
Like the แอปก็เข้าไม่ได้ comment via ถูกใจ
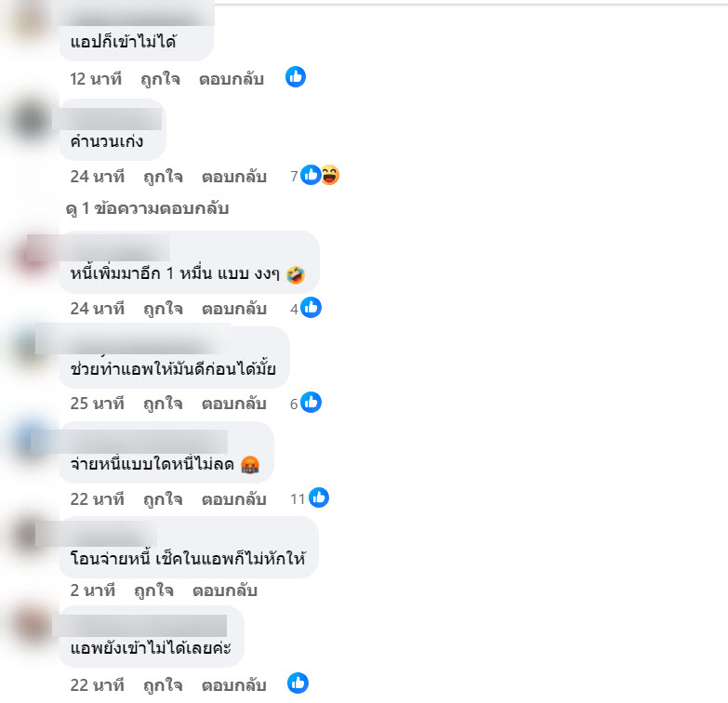(160, 79)
